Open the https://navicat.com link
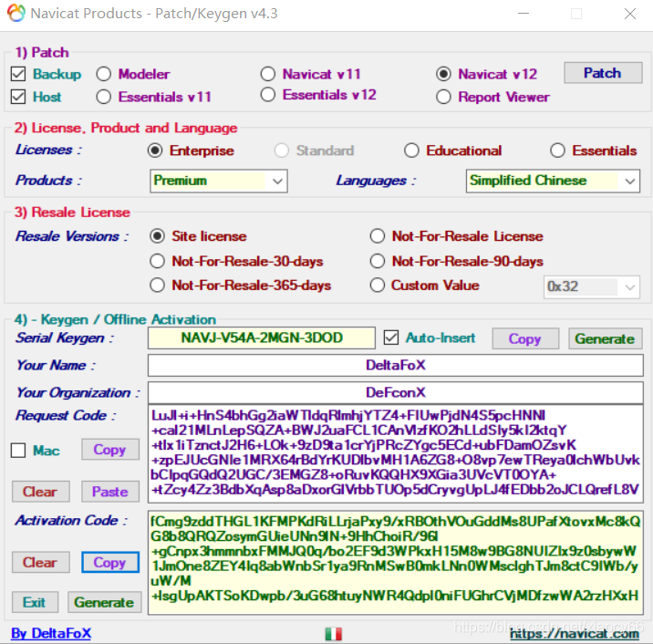This screenshot has width=653, height=644. pyautogui.click(x=575, y=634)
